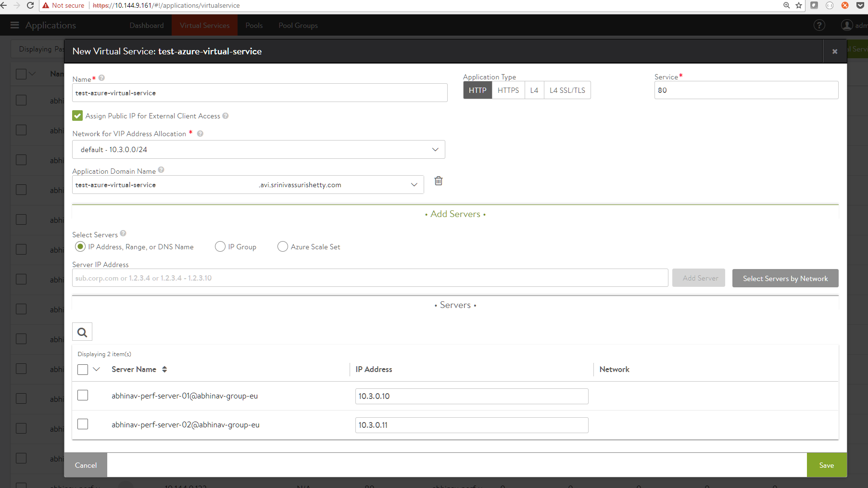The image size is (868, 488).
Task: Expand the chevron next to background list select-all checkbox
Action: click(x=32, y=74)
